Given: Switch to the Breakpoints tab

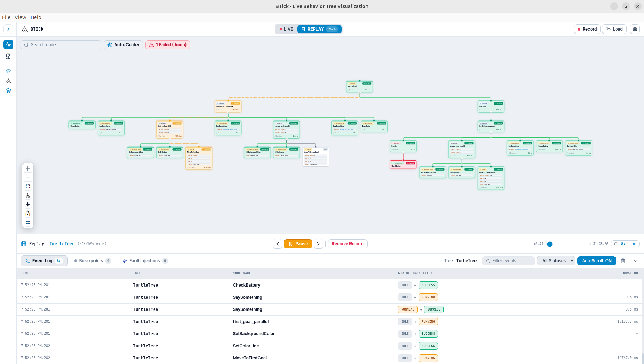Looking at the screenshot, I should (92, 261).
